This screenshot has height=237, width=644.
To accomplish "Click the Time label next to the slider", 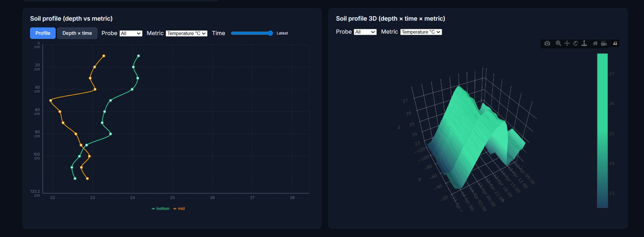I will pyautogui.click(x=218, y=33).
